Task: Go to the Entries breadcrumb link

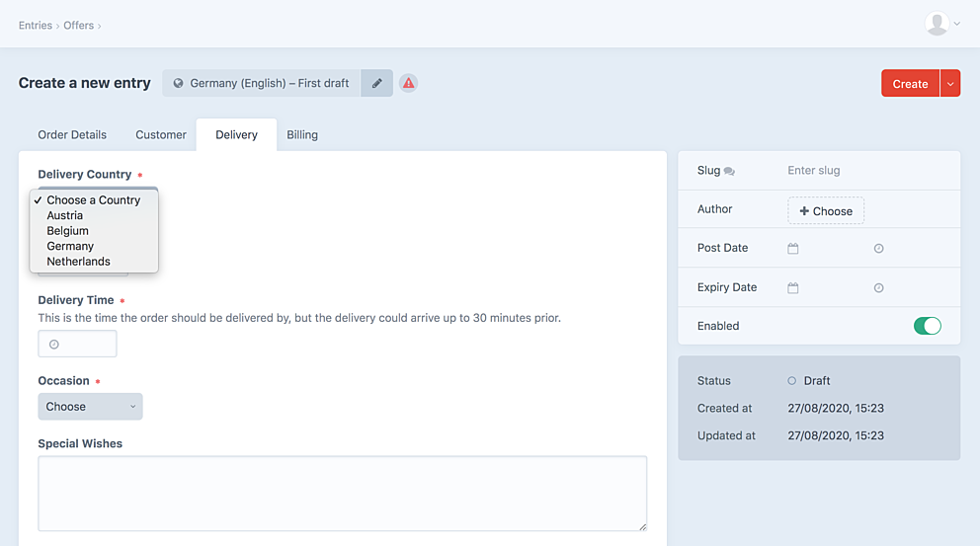Action: coord(35,26)
